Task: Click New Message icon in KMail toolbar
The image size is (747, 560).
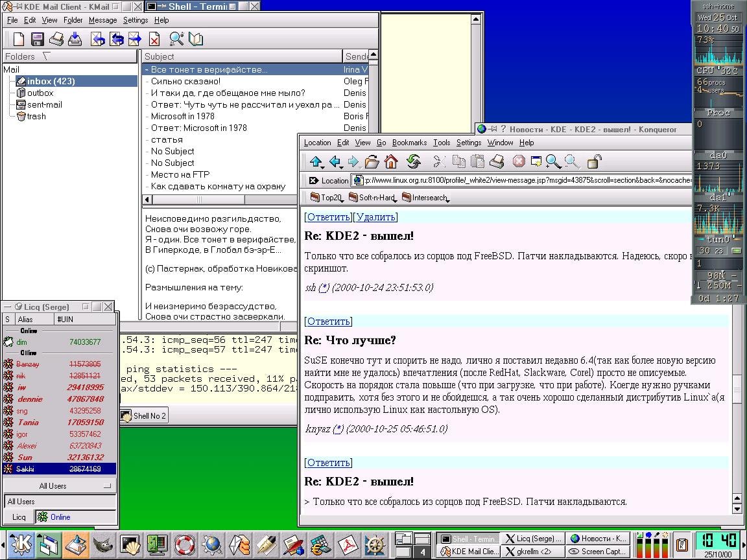Action: point(19,39)
